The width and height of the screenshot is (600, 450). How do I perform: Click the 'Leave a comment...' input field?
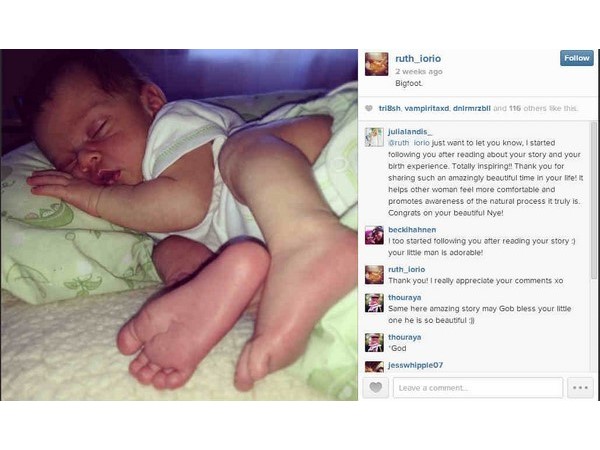pyautogui.click(x=478, y=388)
